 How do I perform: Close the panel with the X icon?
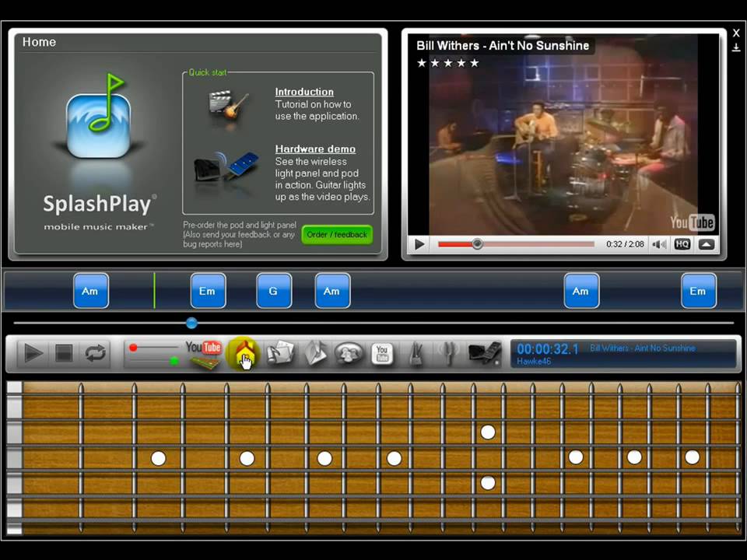coord(736,33)
